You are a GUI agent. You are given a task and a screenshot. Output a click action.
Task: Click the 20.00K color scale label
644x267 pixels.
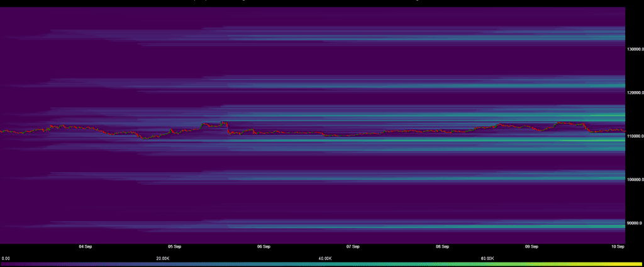163,258
